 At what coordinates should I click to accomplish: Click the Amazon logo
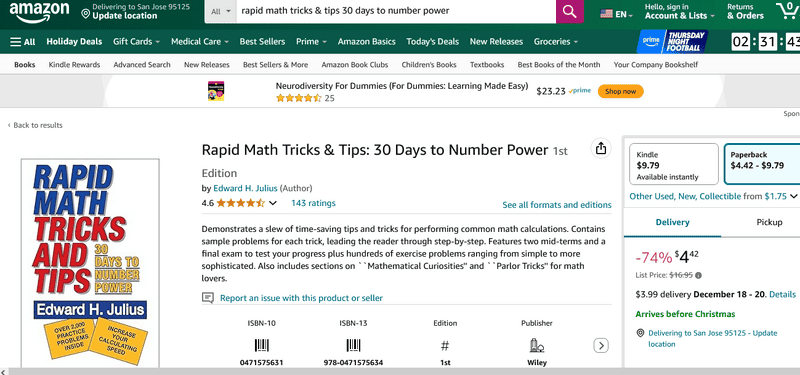(39, 12)
